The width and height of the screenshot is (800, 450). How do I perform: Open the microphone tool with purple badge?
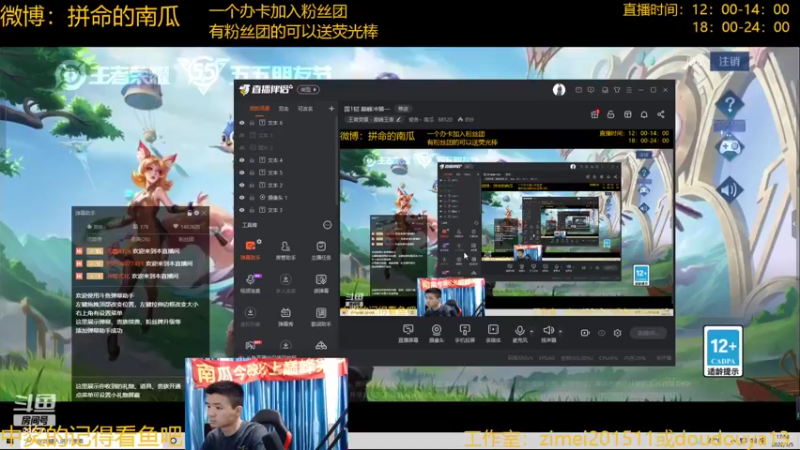250,283
